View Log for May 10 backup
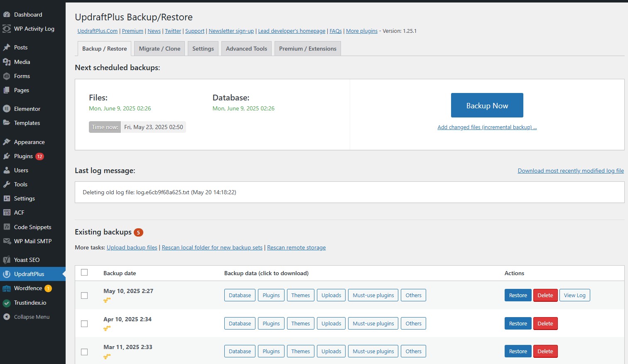 575,296
